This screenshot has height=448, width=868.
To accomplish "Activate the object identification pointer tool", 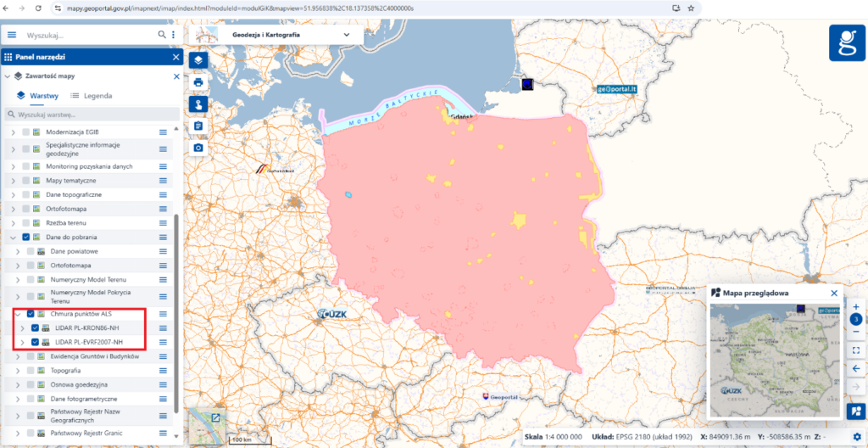I will tap(198, 104).
